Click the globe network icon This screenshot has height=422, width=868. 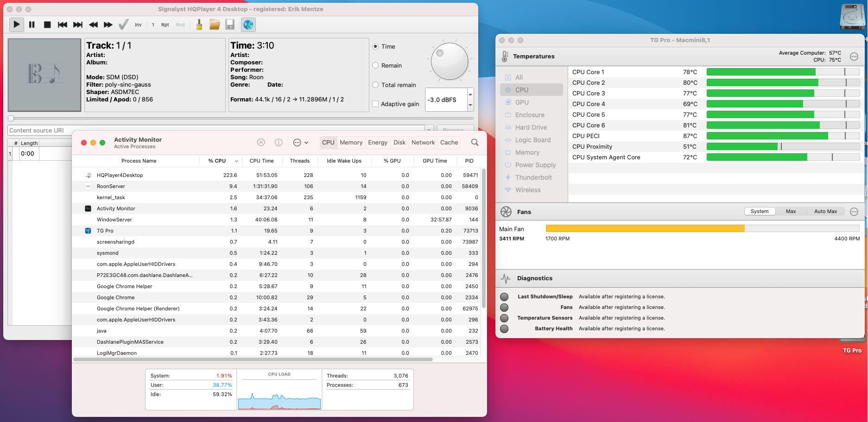(248, 25)
